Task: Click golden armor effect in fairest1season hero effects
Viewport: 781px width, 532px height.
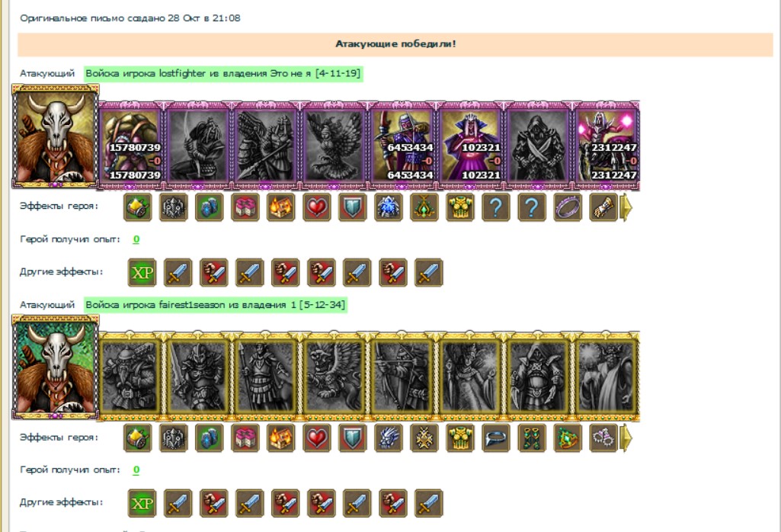Action: click(x=460, y=438)
